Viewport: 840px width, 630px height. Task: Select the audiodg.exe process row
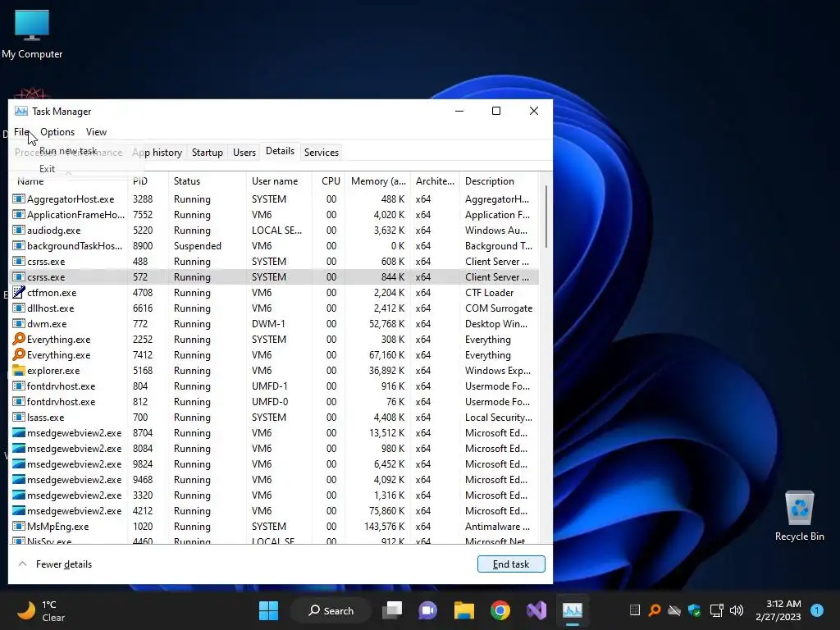click(274, 231)
